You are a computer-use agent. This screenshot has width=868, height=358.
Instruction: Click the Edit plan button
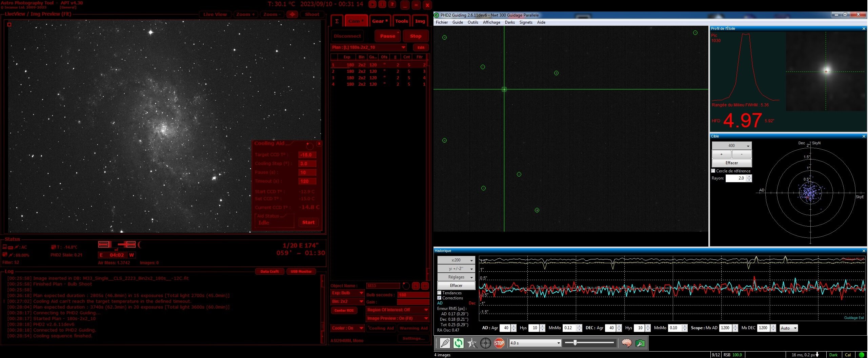point(421,47)
